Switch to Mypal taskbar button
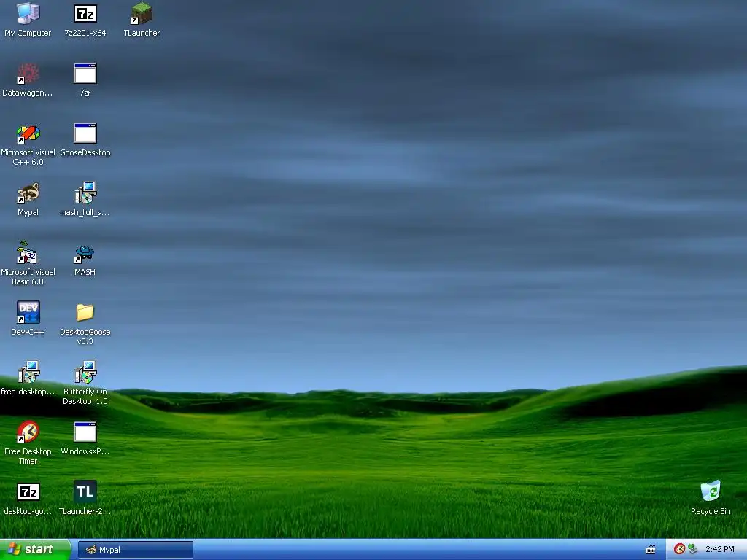 pos(135,550)
